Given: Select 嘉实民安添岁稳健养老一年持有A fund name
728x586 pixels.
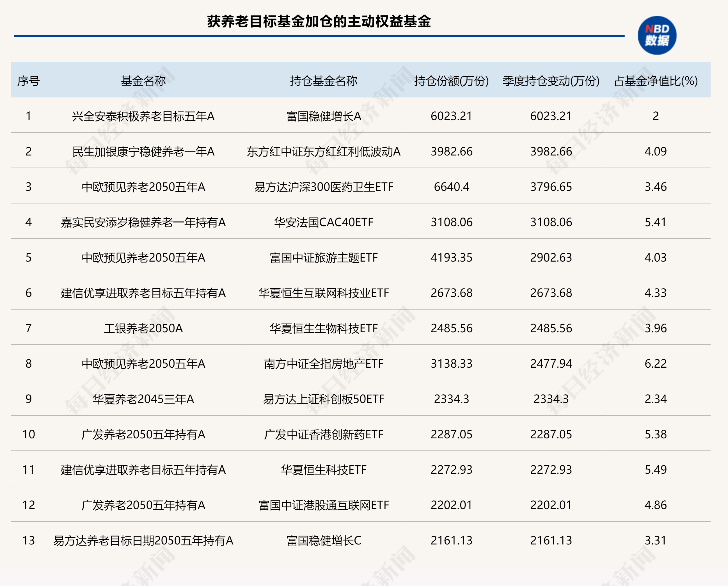Looking at the screenshot, I should [143, 222].
